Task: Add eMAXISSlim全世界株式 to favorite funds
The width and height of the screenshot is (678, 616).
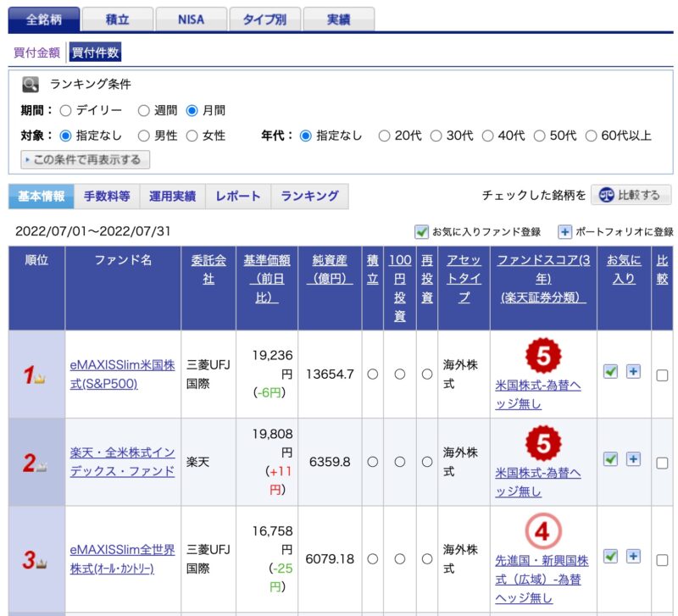Action: click(610, 556)
